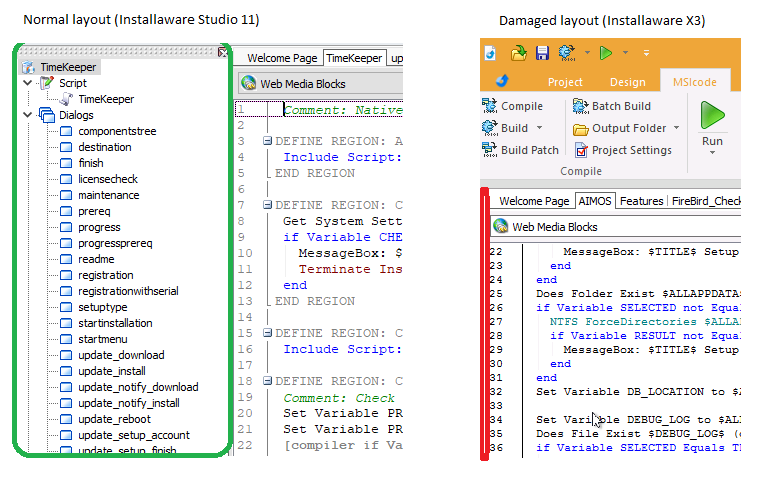Viewport: 760px width, 477px height.
Task: Click the large green Run arrow
Action: pyautogui.click(x=712, y=115)
